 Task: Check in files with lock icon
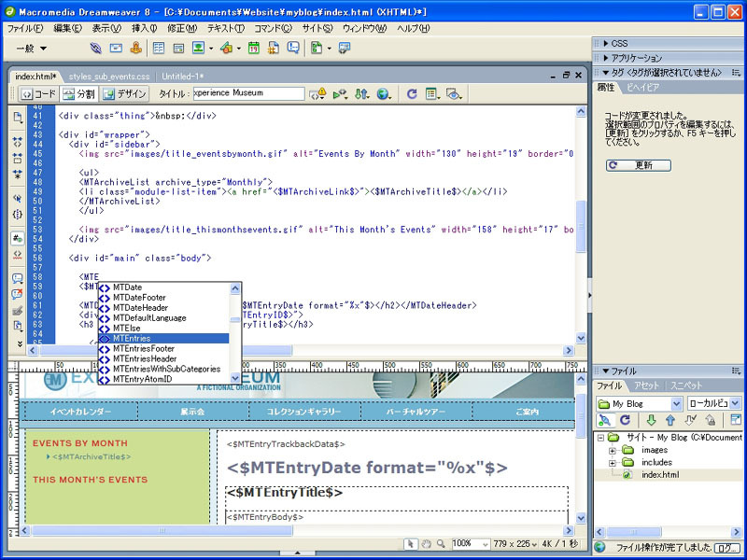coord(710,420)
